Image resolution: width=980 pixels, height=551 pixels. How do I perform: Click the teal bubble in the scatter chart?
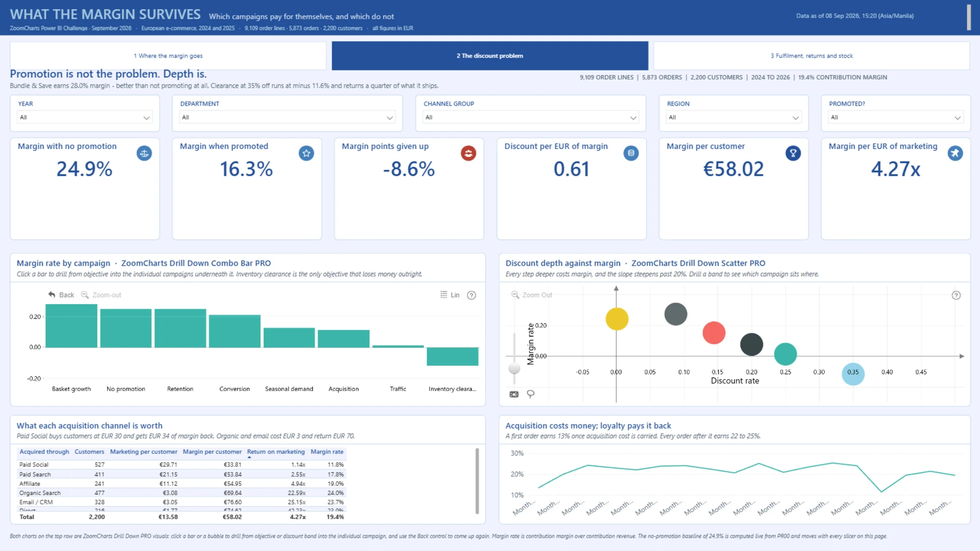coord(785,354)
